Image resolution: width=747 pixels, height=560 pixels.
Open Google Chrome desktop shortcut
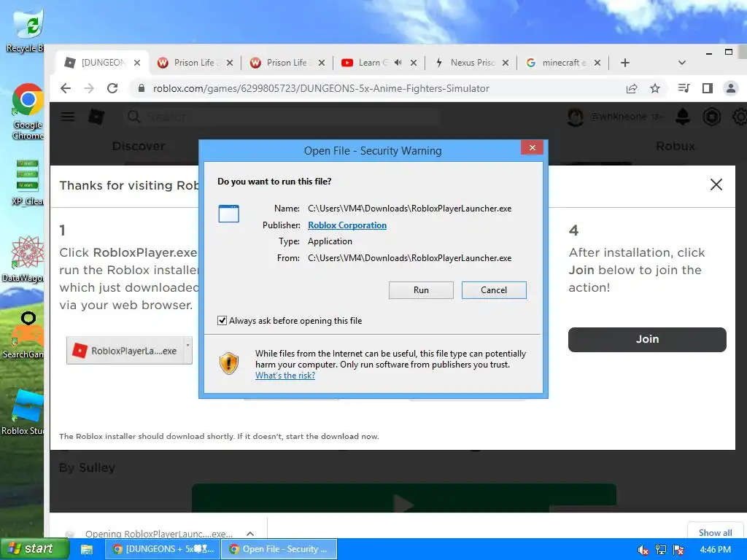click(27, 112)
